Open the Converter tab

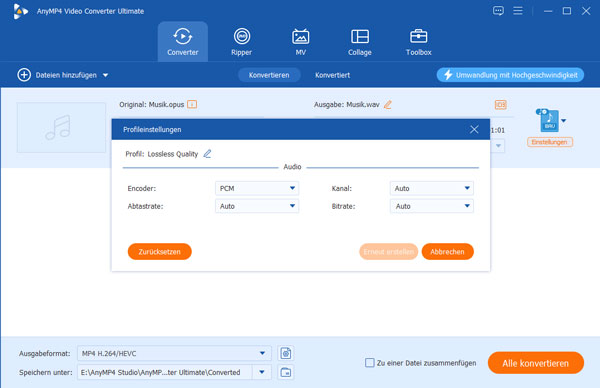coord(183,42)
